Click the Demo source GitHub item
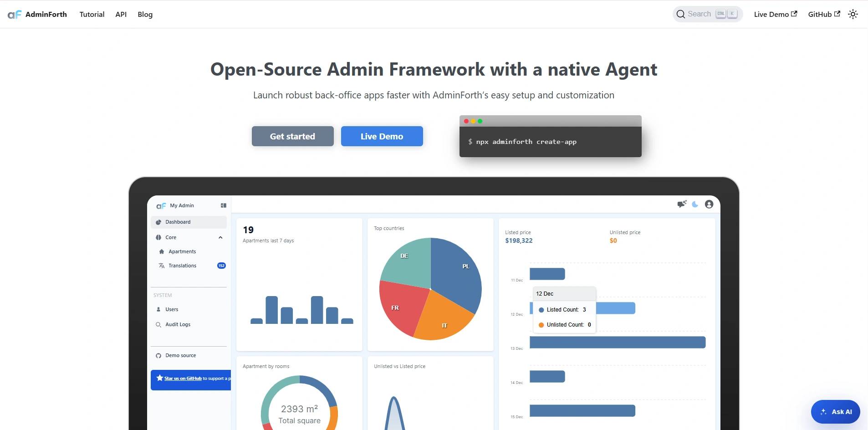868x430 pixels. pyautogui.click(x=180, y=355)
